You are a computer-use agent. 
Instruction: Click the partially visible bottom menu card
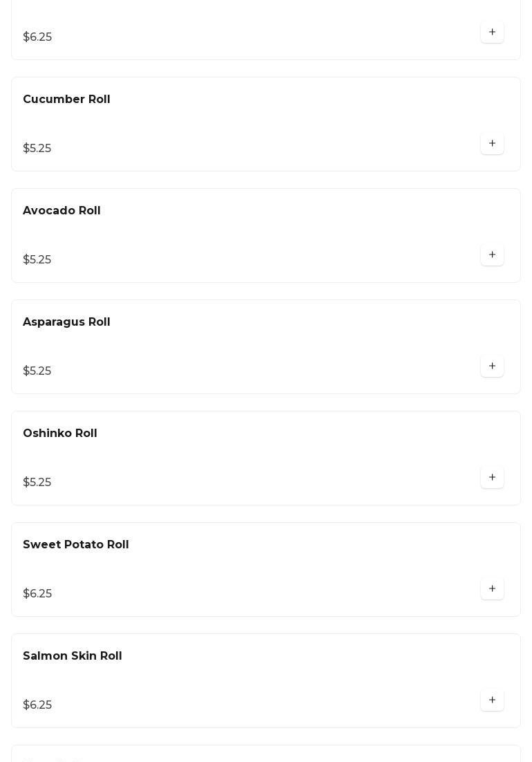[266, 754]
